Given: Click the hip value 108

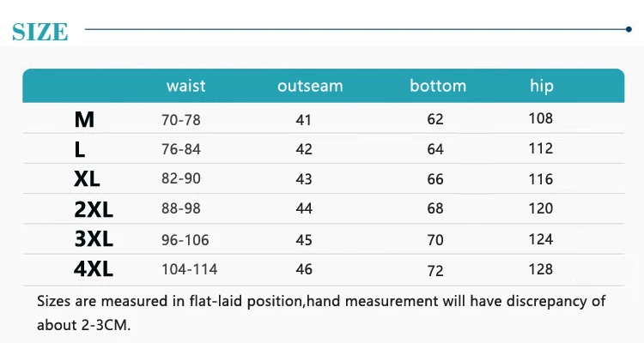Looking at the screenshot, I should (x=541, y=118).
